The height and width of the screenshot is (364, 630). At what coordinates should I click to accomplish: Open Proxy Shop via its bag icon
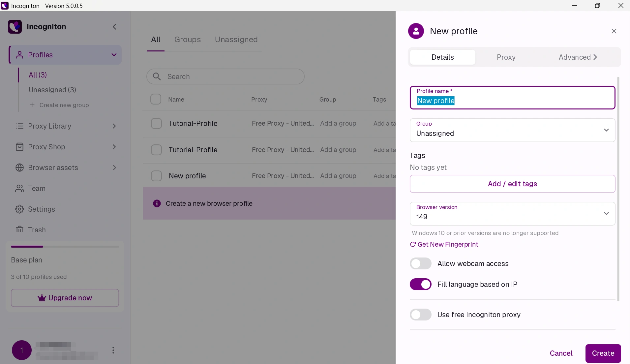[x=19, y=147]
